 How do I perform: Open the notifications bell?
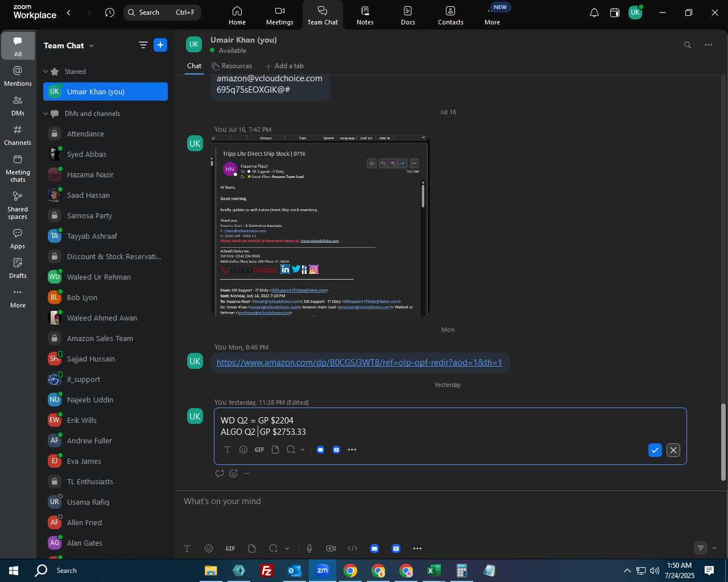coord(594,13)
